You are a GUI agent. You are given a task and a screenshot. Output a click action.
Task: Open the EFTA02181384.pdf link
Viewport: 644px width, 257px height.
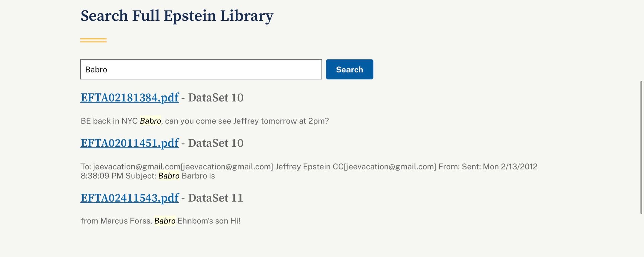tap(129, 98)
